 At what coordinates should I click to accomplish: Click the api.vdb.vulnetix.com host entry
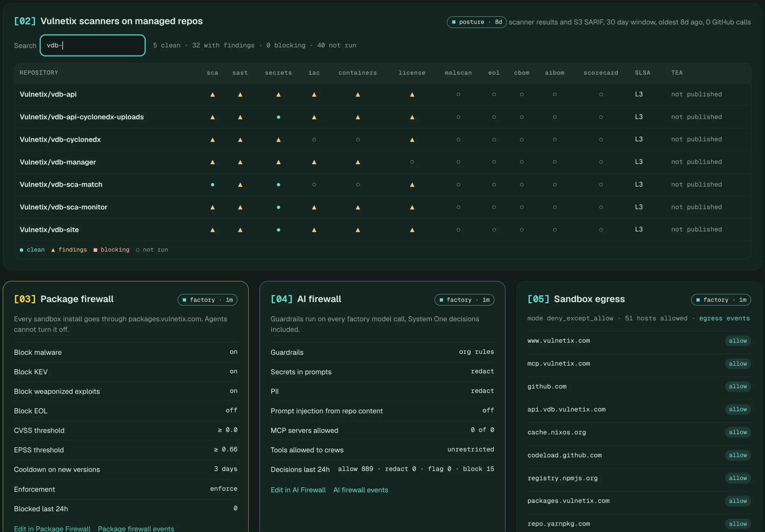[x=566, y=409]
